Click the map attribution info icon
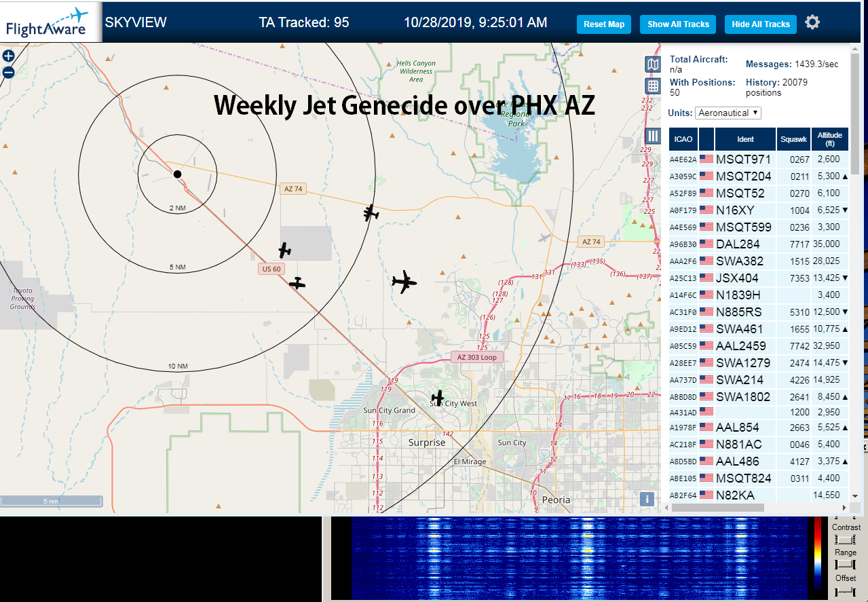The width and height of the screenshot is (868, 602). 647,500
